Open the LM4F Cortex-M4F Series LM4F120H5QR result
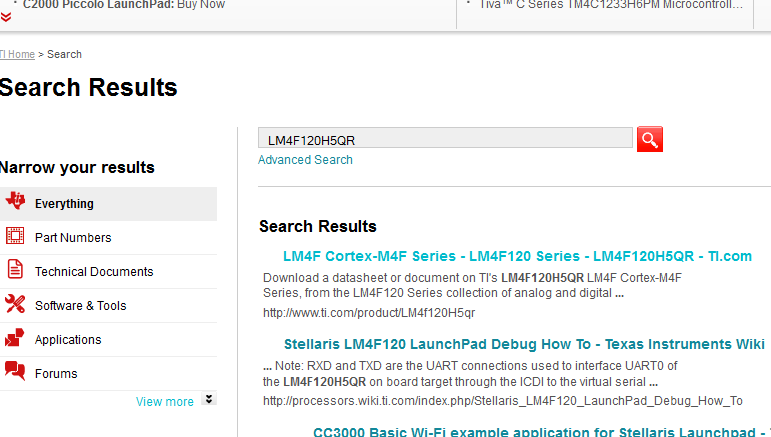This screenshot has width=771, height=437. (x=517, y=256)
